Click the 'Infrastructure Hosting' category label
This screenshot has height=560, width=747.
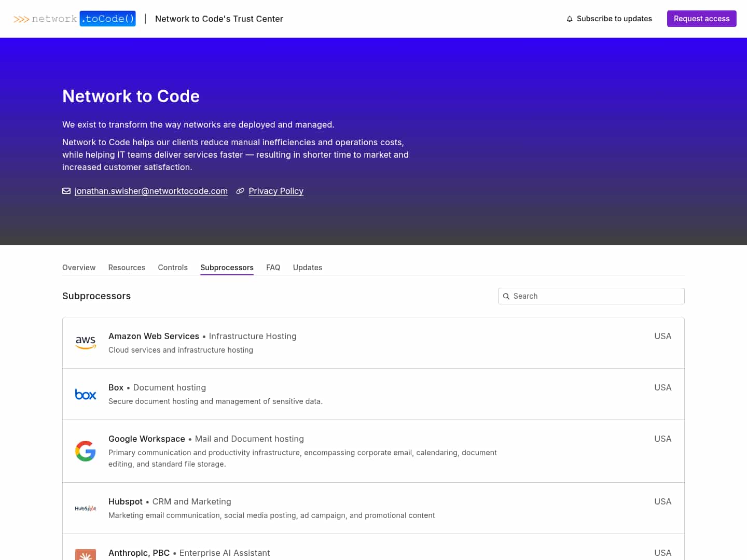pos(253,336)
